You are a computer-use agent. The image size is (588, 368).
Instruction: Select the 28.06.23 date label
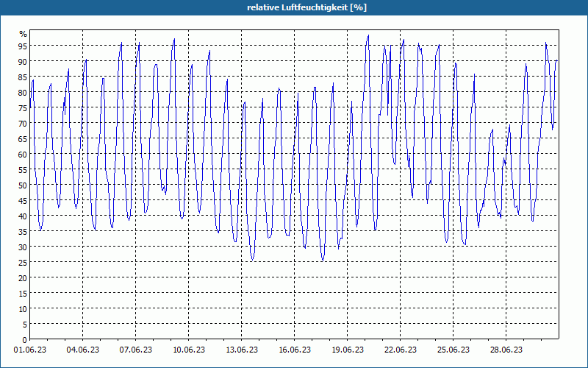coord(506,350)
